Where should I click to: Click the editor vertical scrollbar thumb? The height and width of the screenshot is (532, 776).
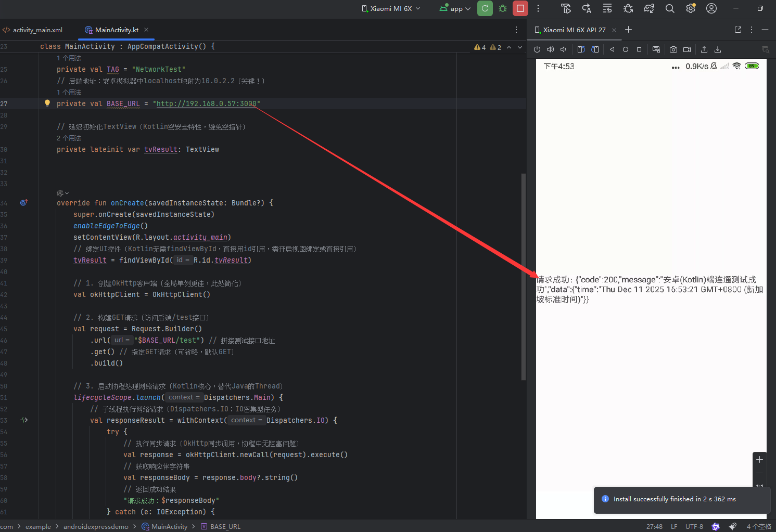[524, 277]
